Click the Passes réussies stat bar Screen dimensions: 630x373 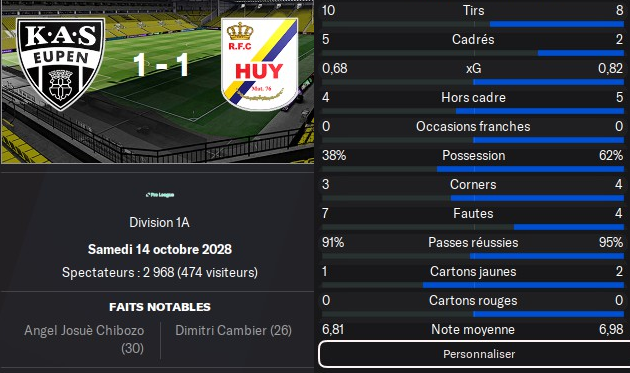(x=473, y=256)
